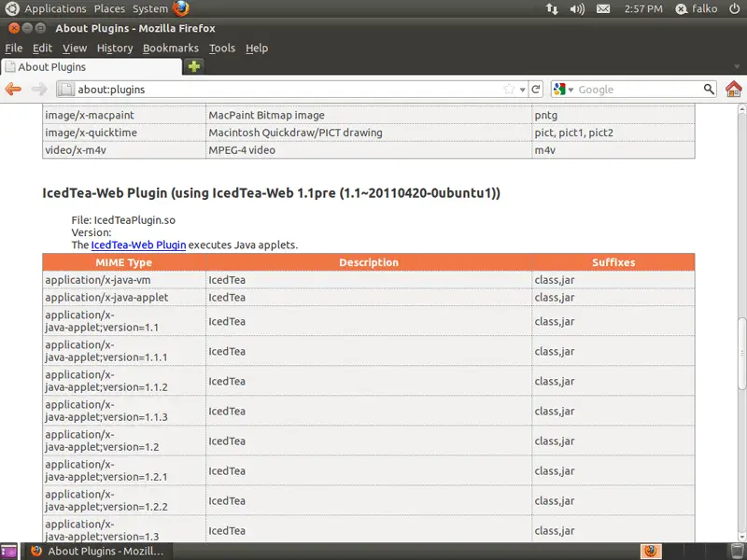Screen dimensions: 747x560
Task: Click the scrollbar up arrow
Action: point(741,108)
